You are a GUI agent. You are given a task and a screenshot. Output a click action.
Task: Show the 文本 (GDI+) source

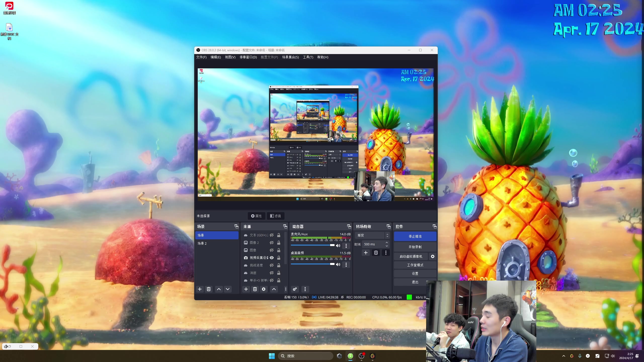click(272, 235)
